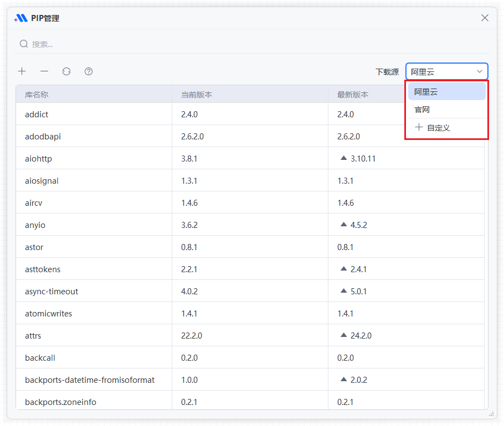Select the astor library row
The image size is (504, 426).
pos(250,247)
